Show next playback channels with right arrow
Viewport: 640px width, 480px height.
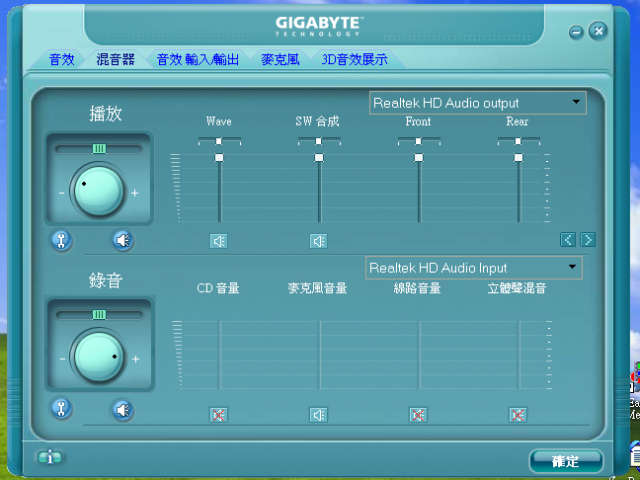pos(588,240)
